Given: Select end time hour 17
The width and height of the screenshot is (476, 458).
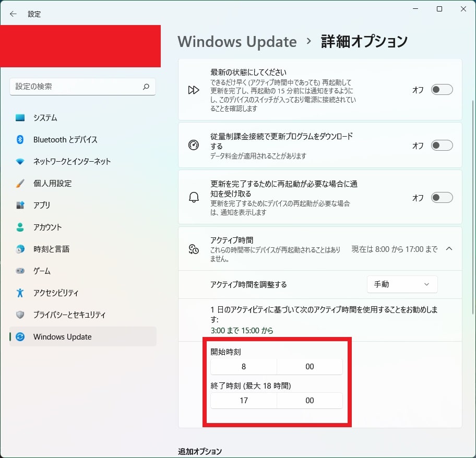Looking at the screenshot, I should (x=243, y=401).
